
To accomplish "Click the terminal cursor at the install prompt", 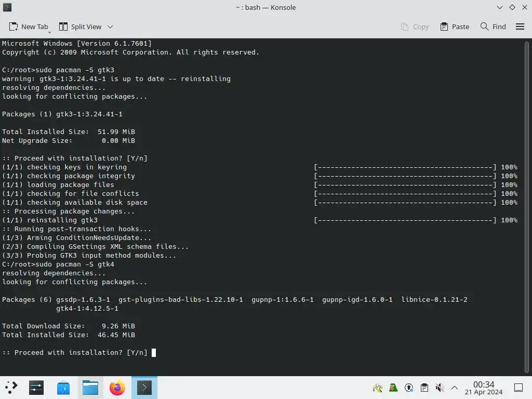I will [x=154, y=353].
